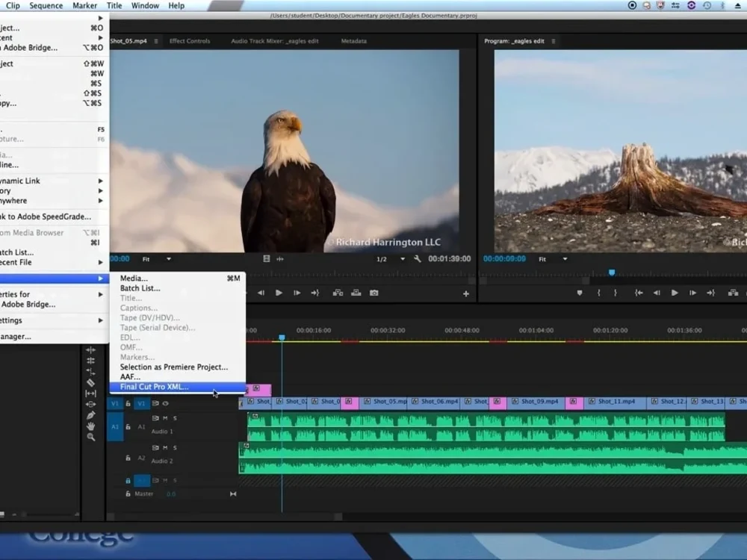The image size is (747, 560).
Task: Play the Source monitor clip
Action: coord(279,293)
